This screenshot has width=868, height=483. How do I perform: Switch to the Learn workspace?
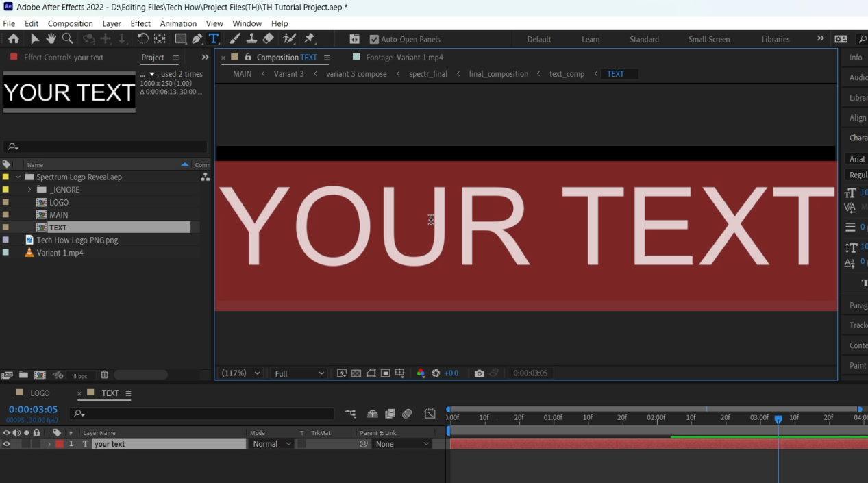point(591,40)
